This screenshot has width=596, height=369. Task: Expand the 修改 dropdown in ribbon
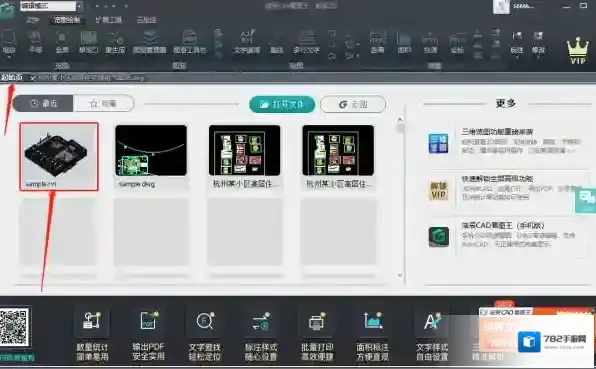tap(539, 57)
